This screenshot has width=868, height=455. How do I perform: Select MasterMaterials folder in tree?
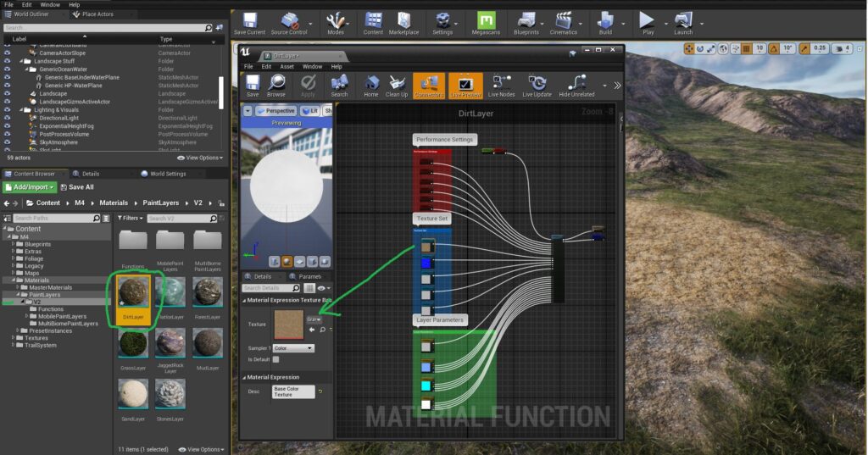50,287
